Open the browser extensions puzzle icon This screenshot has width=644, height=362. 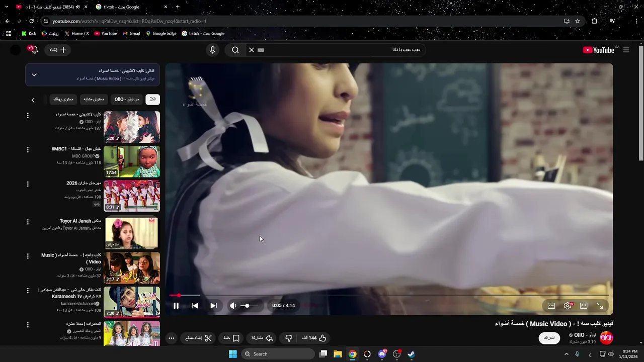(594, 21)
